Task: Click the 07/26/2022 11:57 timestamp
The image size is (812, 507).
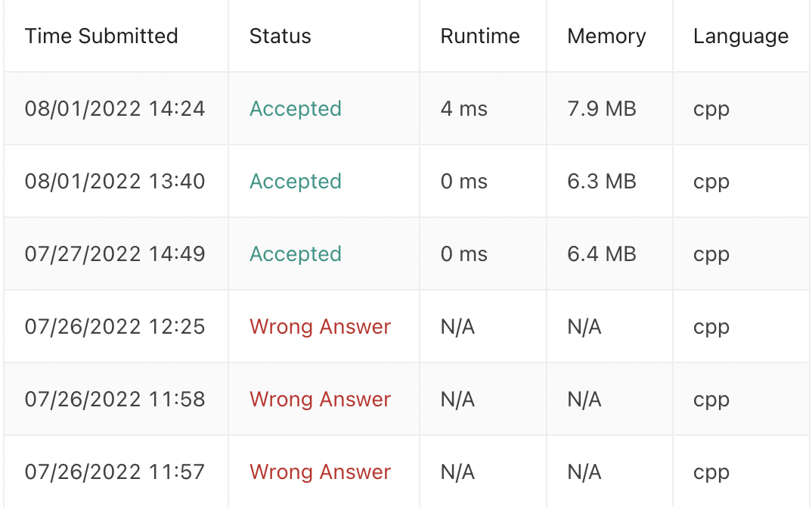Action: [x=115, y=472]
